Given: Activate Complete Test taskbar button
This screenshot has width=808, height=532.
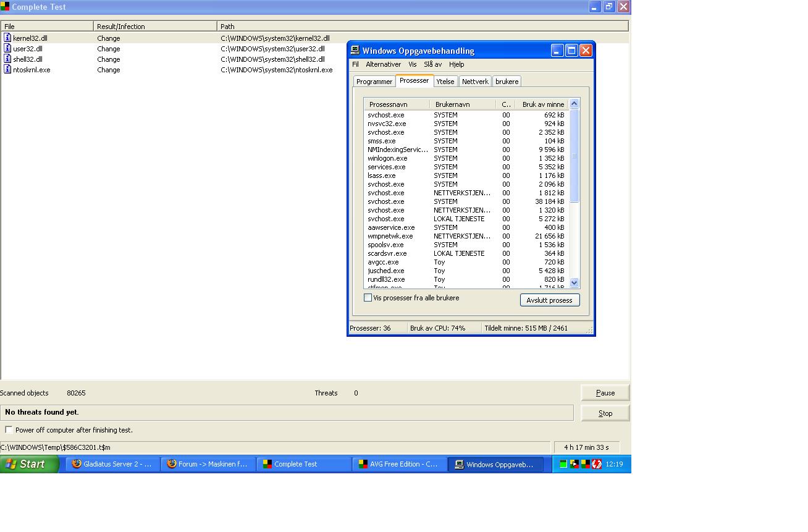Looking at the screenshot, I should tap(303, 464).
